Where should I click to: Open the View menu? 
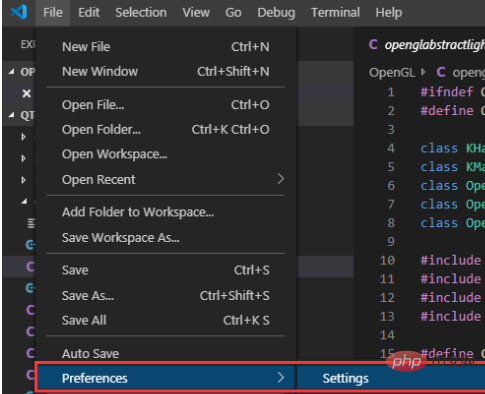[x=196, y=13]
